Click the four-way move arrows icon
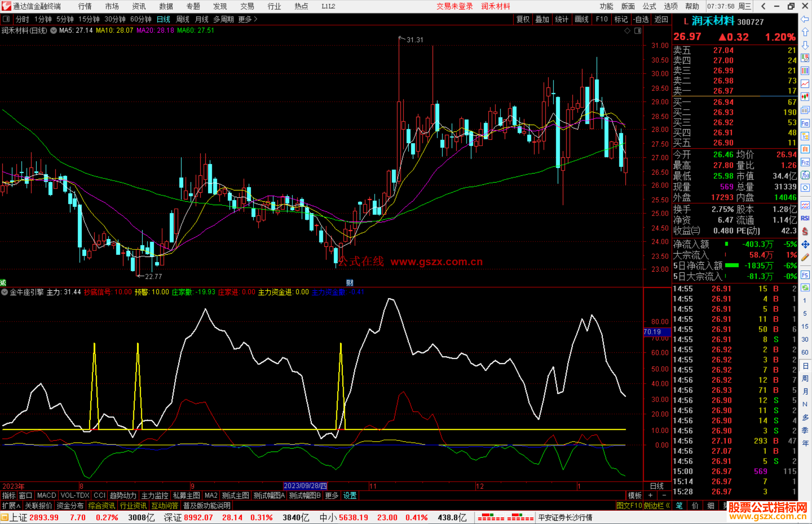Viewport: 812px width, 524px height. (x=805, y=245)
